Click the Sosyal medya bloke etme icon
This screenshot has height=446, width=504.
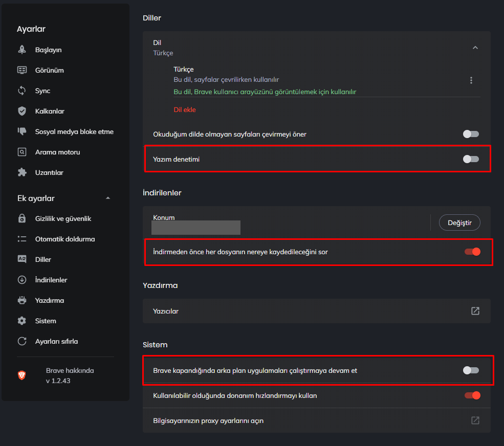[x=23, y=131]
